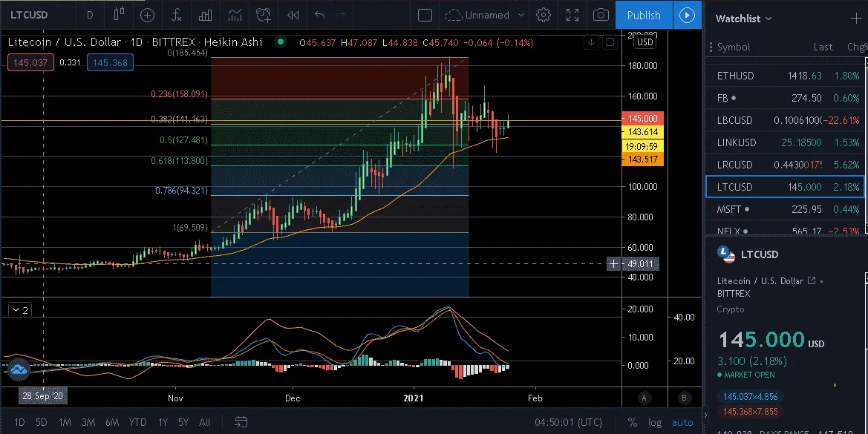The height and width of the screenshot is (434, 868).
Task: Open the financials bar chart icon
Action: 206,15
